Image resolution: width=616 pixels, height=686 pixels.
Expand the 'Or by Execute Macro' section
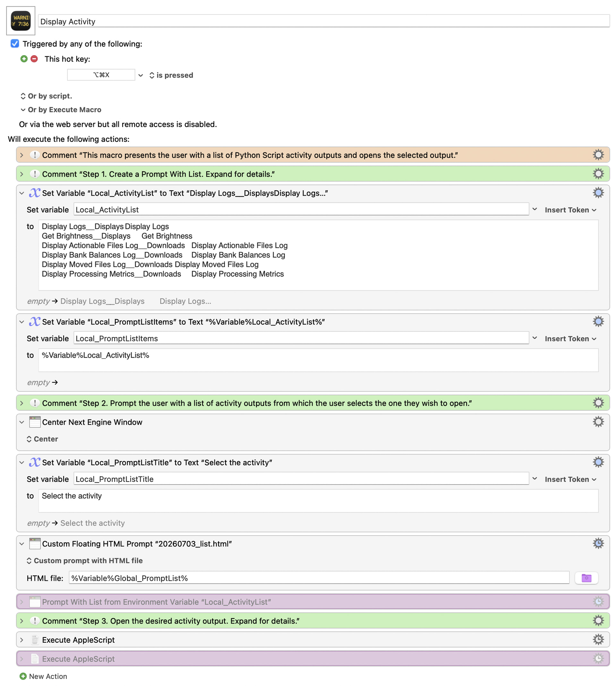[x=61, y=110]
